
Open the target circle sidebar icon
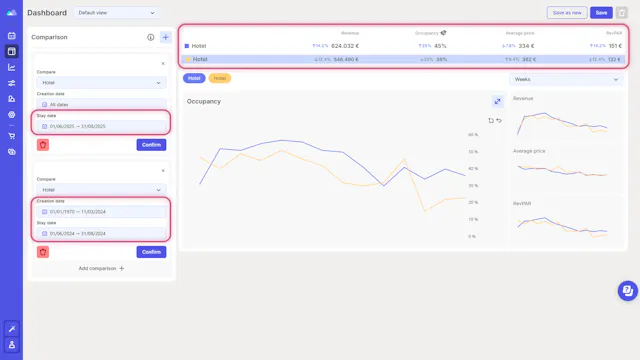click(x=11, y=115)
